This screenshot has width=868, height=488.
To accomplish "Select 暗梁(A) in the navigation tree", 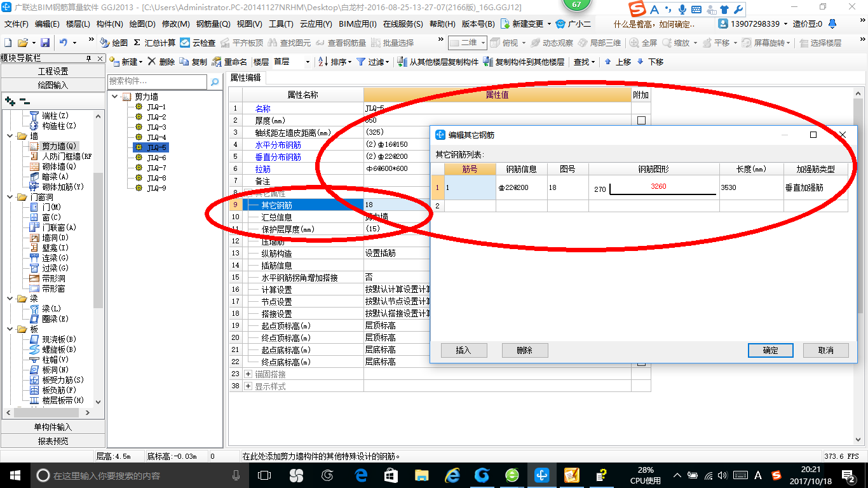I will point(55,177).
